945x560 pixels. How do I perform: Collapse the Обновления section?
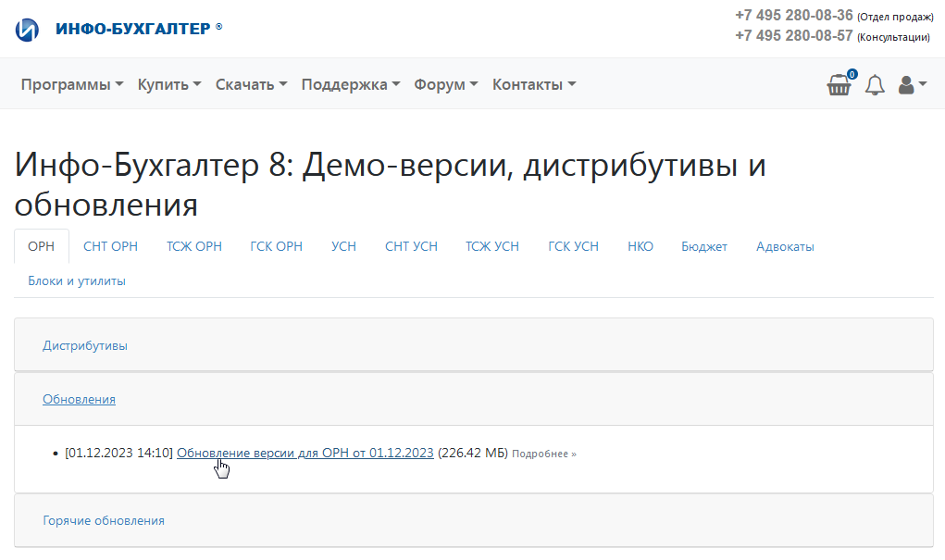pos(79,399)
